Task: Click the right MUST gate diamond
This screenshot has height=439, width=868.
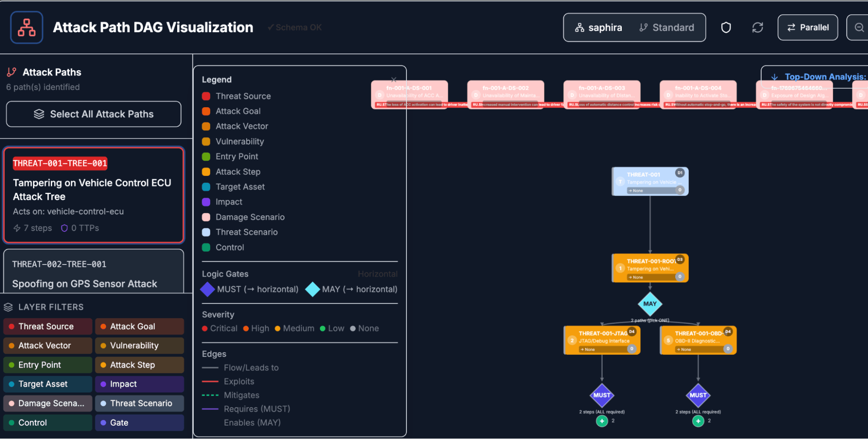Action: 698,395
